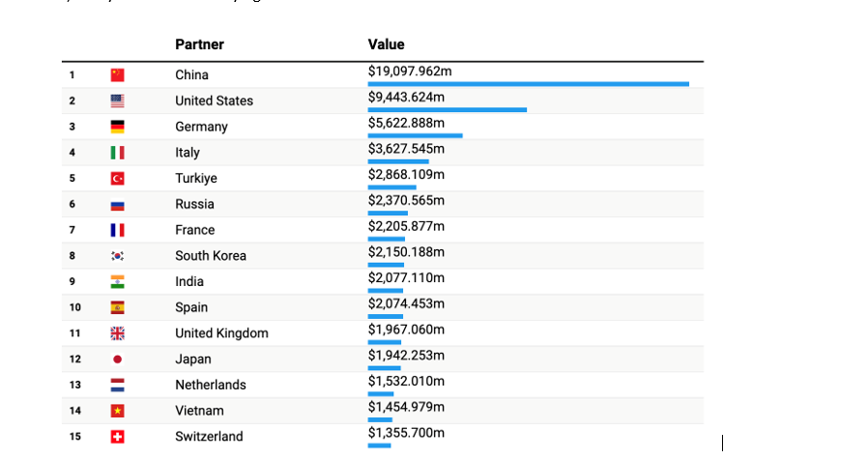Select the Netherlands row label
Screen dimensions: 868x459
click(x=210, y=385)
